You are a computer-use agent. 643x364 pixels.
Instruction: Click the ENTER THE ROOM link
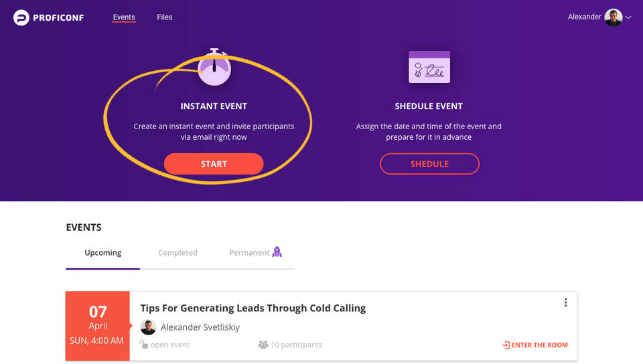(539, 345)
